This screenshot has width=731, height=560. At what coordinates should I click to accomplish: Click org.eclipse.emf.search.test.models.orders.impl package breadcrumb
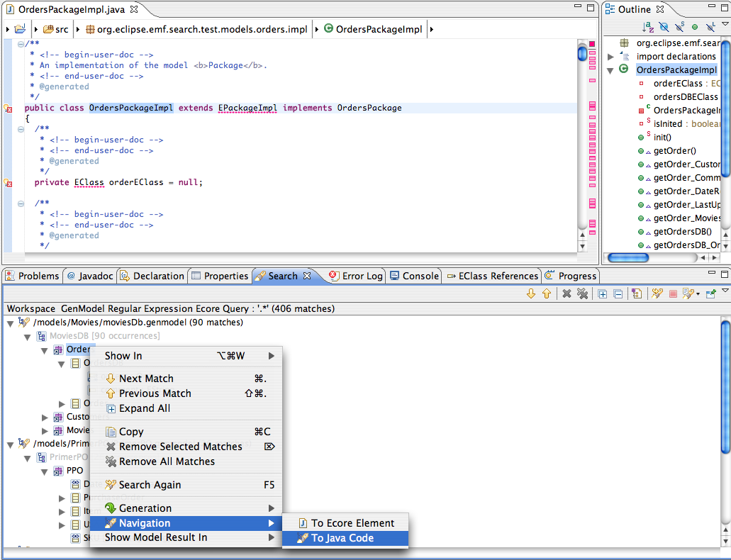(196, 29)
